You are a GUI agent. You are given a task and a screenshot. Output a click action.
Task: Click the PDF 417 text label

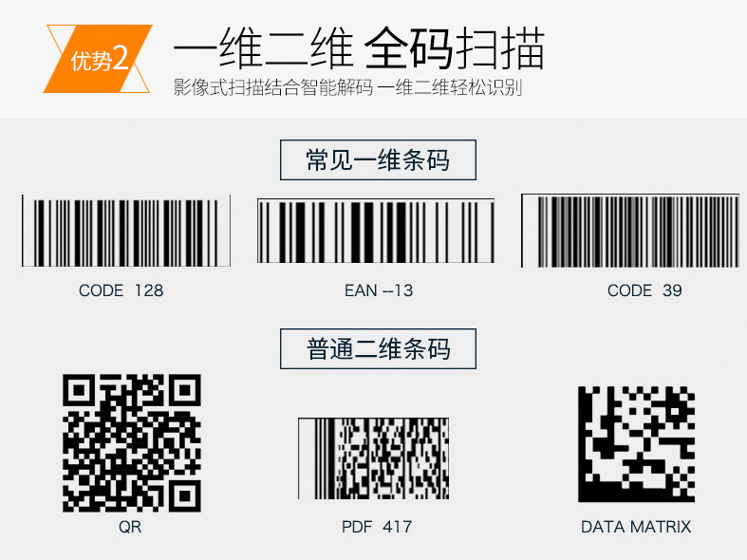click(377, 527)
